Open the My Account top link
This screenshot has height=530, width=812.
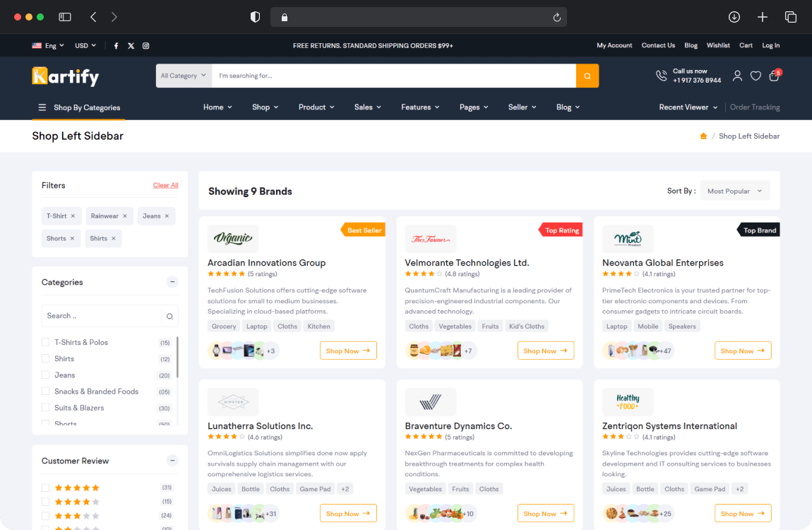point(614,46)
